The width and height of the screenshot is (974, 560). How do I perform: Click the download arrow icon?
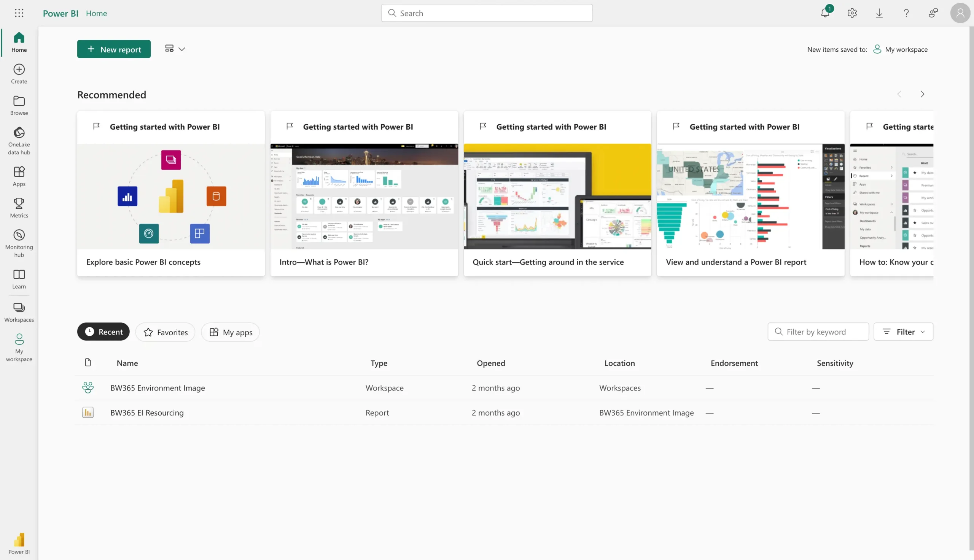pyautogui.click(x=879, y=13)
